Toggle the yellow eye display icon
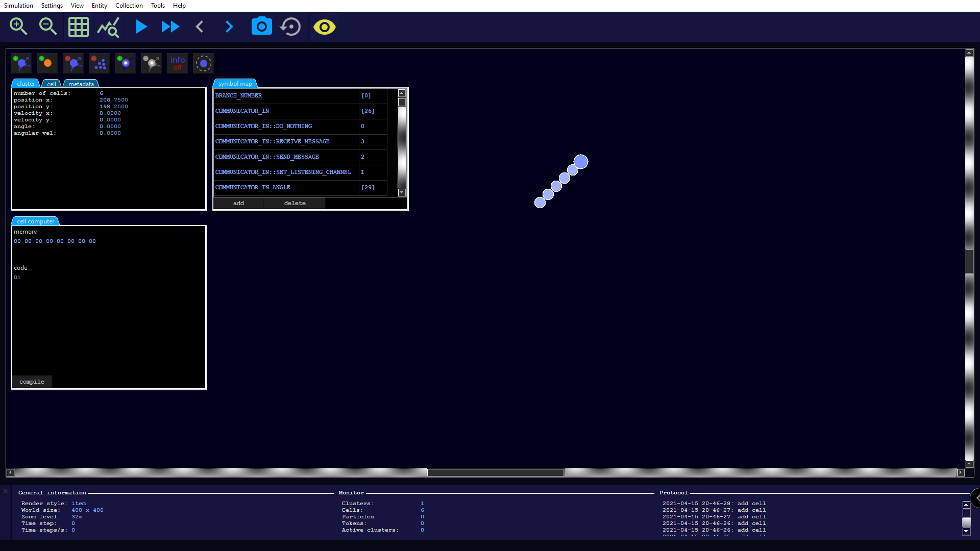Image resolution: width=980 pixels, height=551 pixels. [324, 27]
